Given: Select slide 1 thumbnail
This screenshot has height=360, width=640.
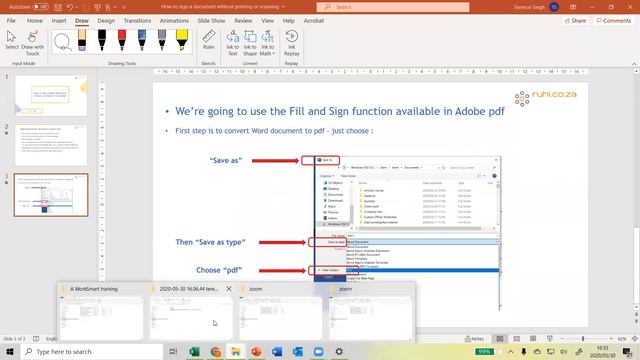Looking at the screenshot, I should [51, 96].
